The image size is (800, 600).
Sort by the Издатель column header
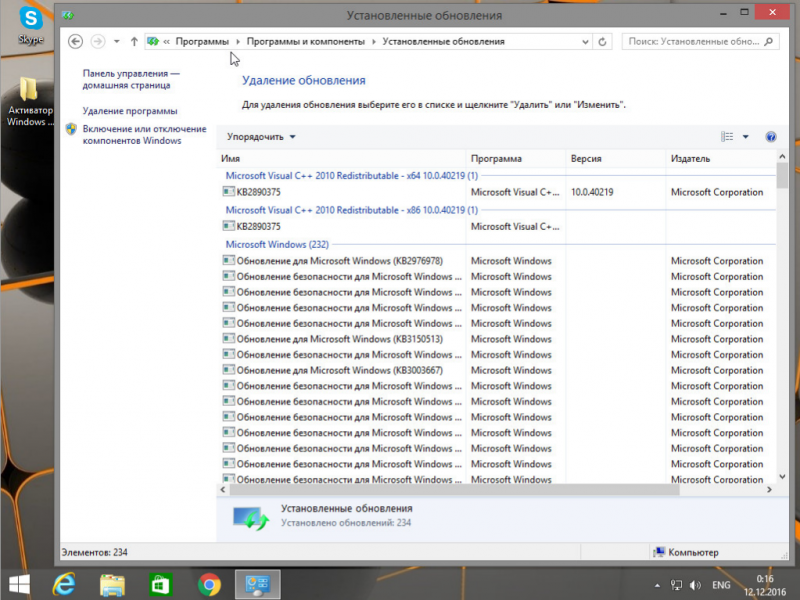tap(720, 159)
